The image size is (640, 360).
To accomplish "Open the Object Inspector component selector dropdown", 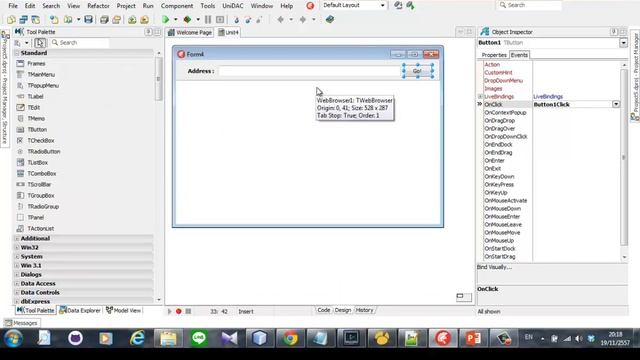I will pos(623,42).
